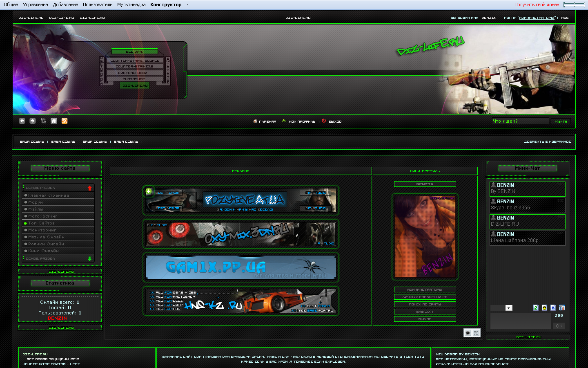The height and width of the screenshot is (368, 588).
Task: Click the Найти search button
Action: pyautogui.click(x=561, y=121)
